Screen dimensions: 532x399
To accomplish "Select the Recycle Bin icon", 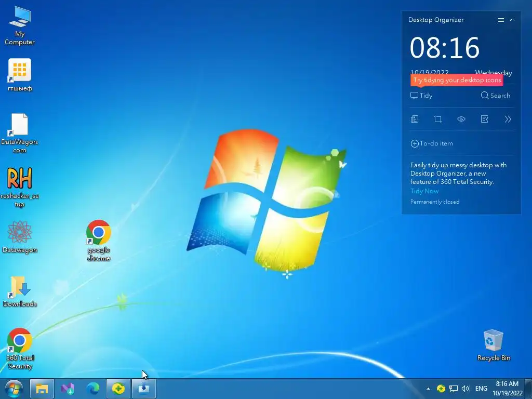I will [494, 345].
